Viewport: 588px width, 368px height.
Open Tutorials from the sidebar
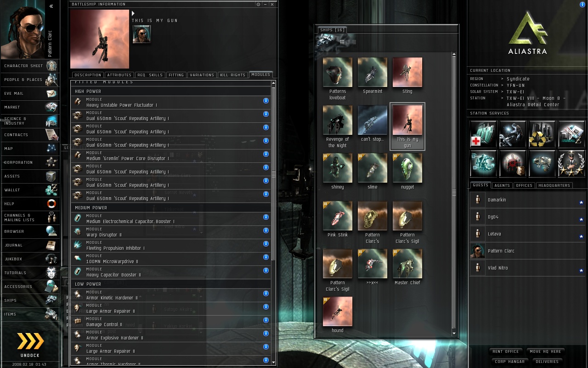point(30,273)
